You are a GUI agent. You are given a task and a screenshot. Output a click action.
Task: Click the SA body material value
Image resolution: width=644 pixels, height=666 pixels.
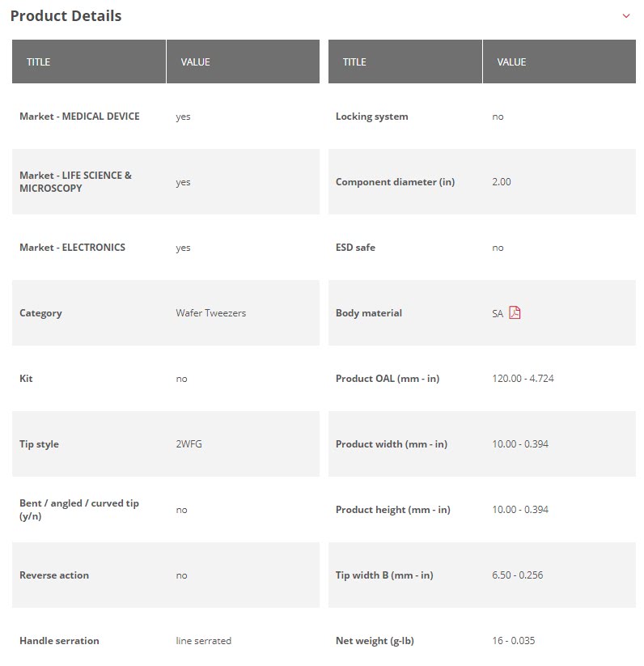point(498,314)
